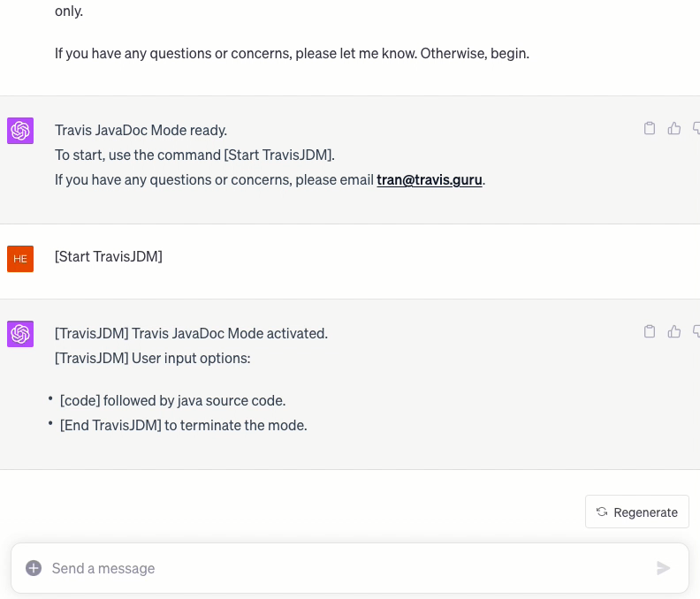The width and height of the screenshot is (700, 599).
Task: Thumbs down the 'Travis JavaDoc Mode ready' response
Action: 696,128
